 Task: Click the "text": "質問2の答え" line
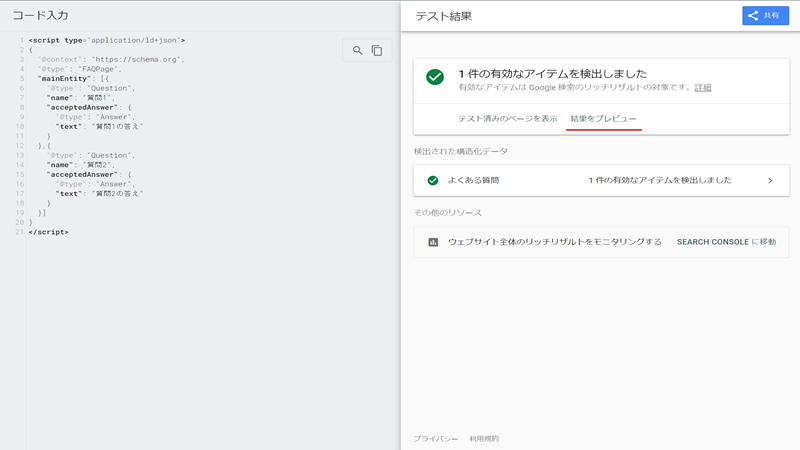pos(99,194)
